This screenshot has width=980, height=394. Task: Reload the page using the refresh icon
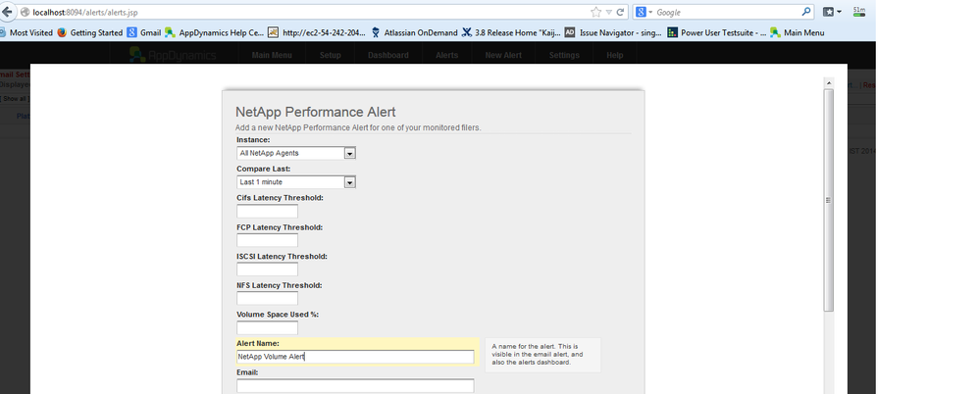(x=620, y=12)
